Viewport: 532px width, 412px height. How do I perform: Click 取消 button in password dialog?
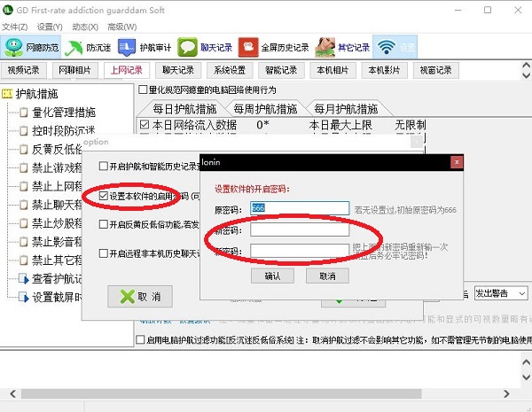pyautogui.click(x=321, y=276)
